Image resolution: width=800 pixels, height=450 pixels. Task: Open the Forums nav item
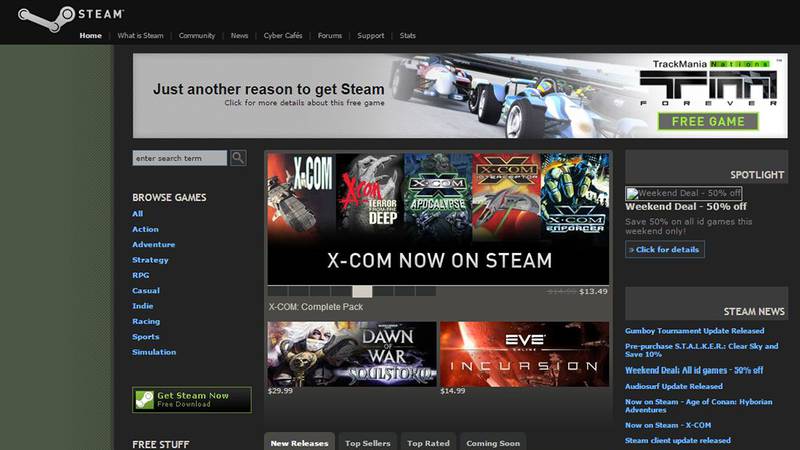click(330, 36)
